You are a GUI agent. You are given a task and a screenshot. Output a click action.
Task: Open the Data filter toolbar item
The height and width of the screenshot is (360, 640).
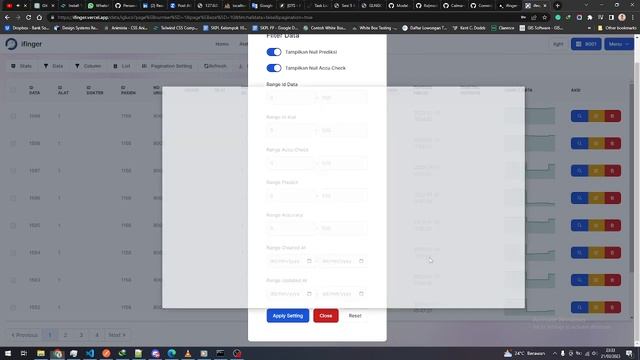pos(53,66)
